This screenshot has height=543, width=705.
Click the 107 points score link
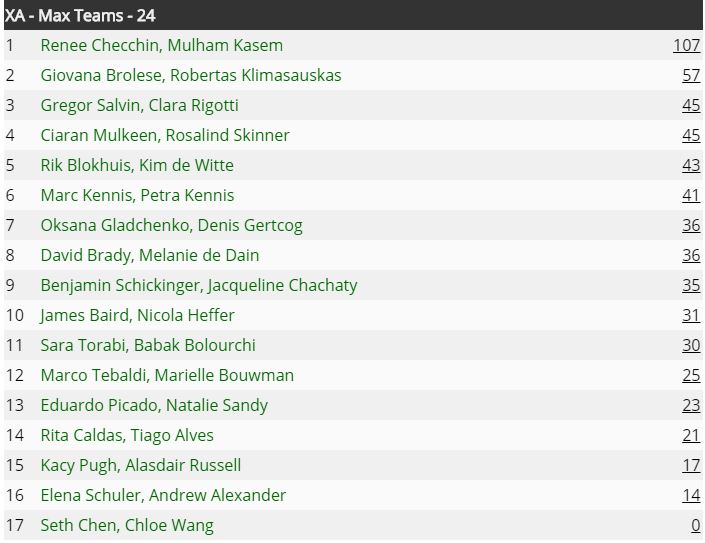point(687,45)
